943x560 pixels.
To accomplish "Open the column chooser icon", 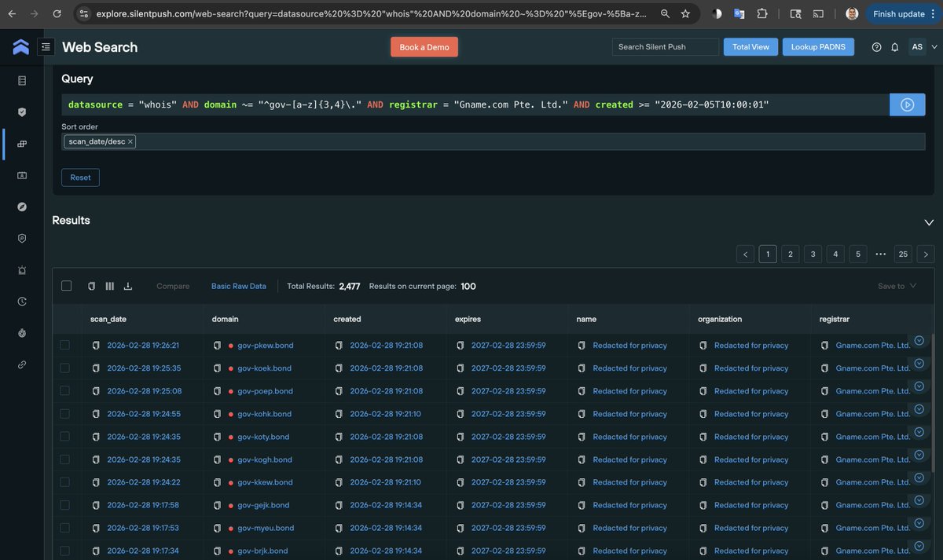I will 109,286.
